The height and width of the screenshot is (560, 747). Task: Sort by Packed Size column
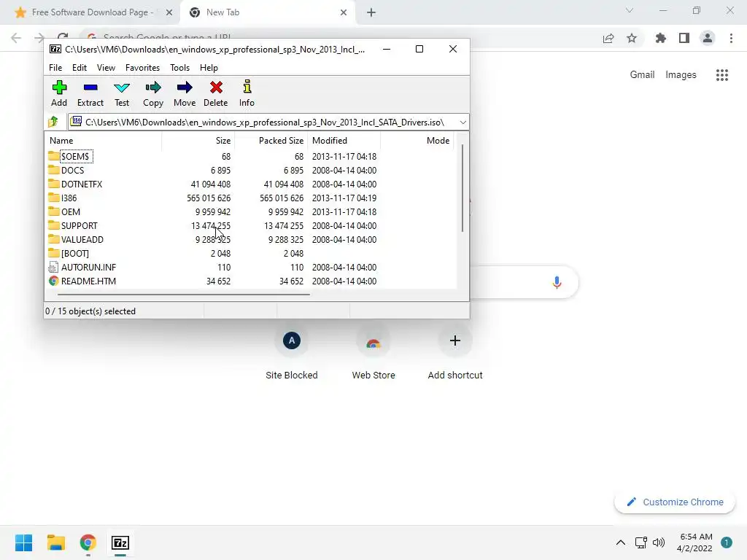(271, 141)
